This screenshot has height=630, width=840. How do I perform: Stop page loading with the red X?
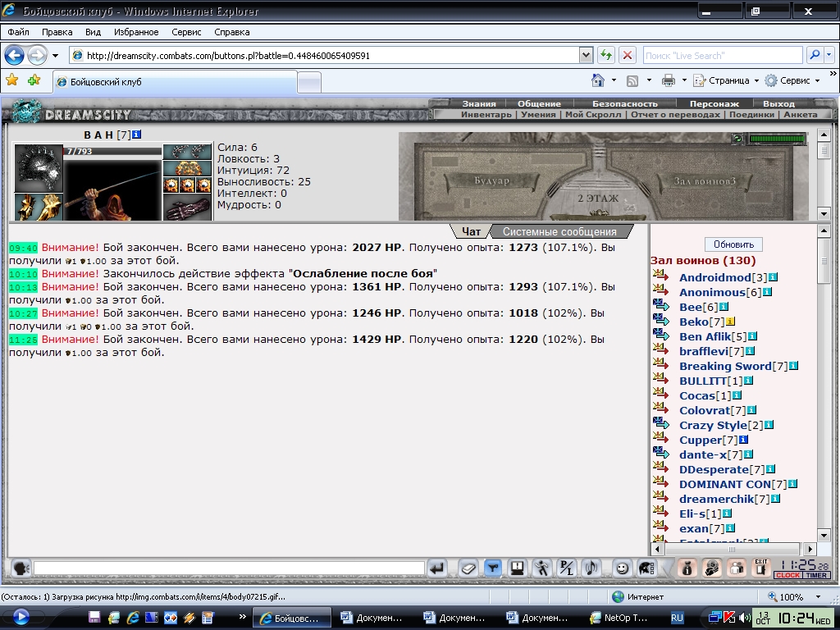pos(628,55)
